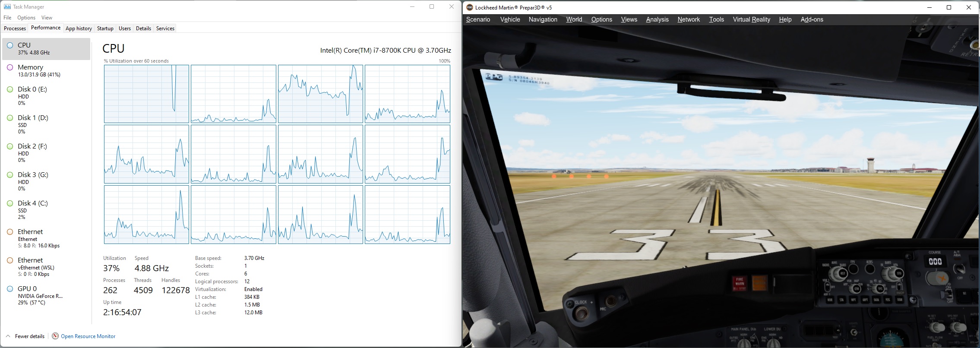Click the 100% label above CPU graphs

click(444, 61)
